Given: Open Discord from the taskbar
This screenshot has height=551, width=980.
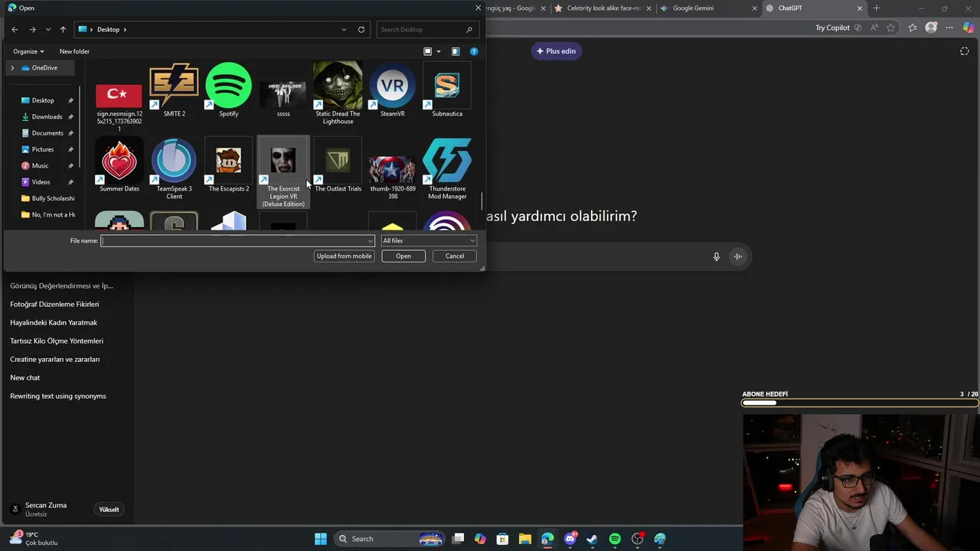Looking at the screenshot, I should 570,539.
